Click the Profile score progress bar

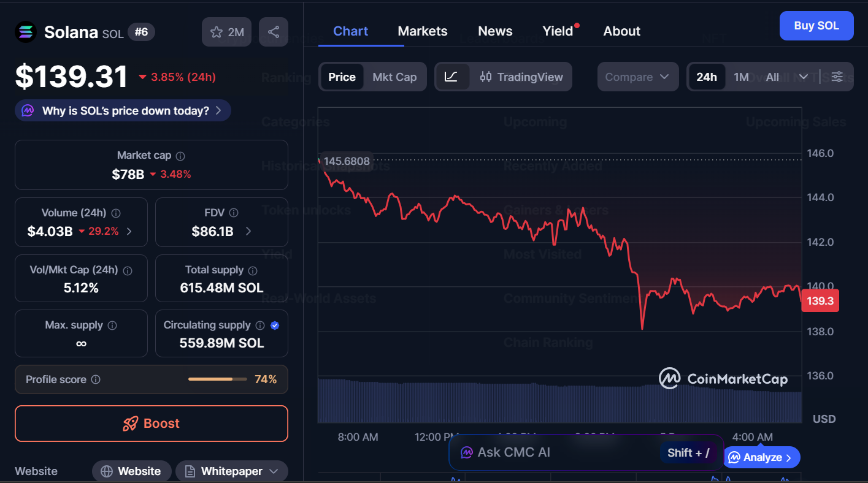217,379
